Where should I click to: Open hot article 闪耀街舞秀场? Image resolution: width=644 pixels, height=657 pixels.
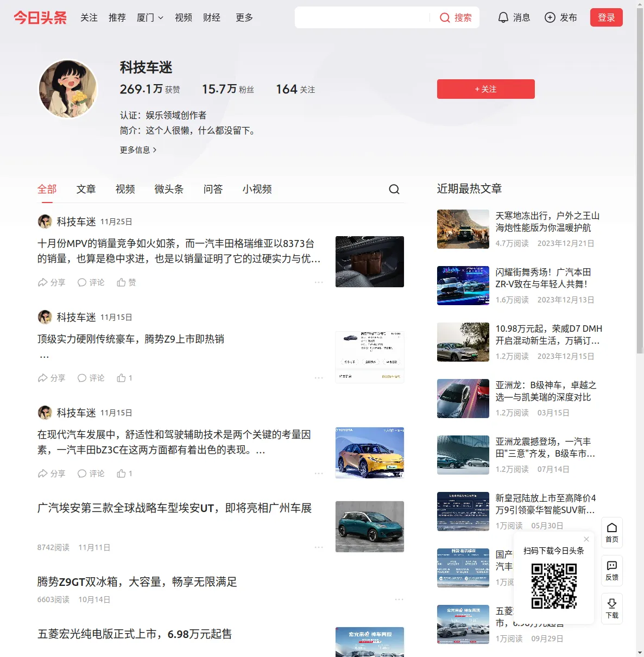coord(544,278)
